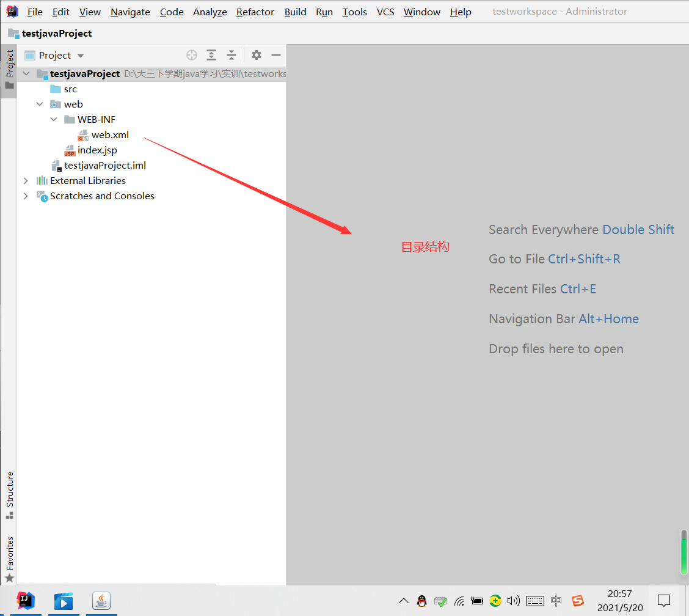The height and width of the screenshot is (616, 689).
Task: Select External Libraries label in tree
Action: [x=88, y=181]
